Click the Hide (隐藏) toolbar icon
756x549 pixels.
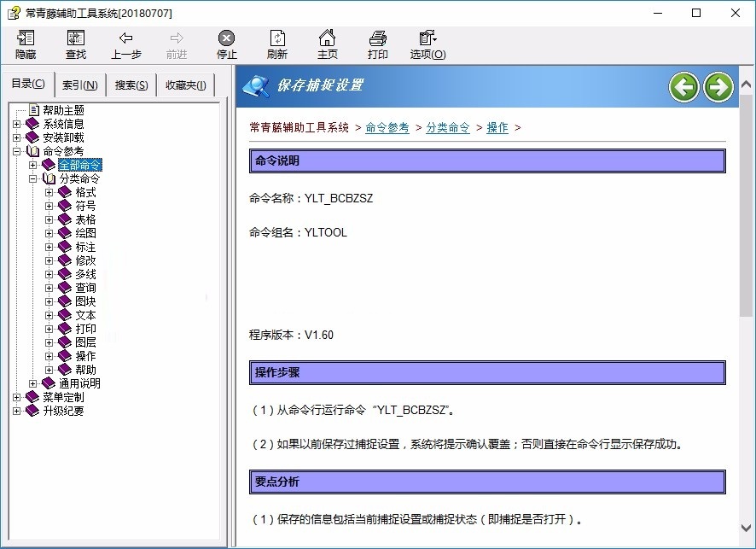(x=26, y=44)
